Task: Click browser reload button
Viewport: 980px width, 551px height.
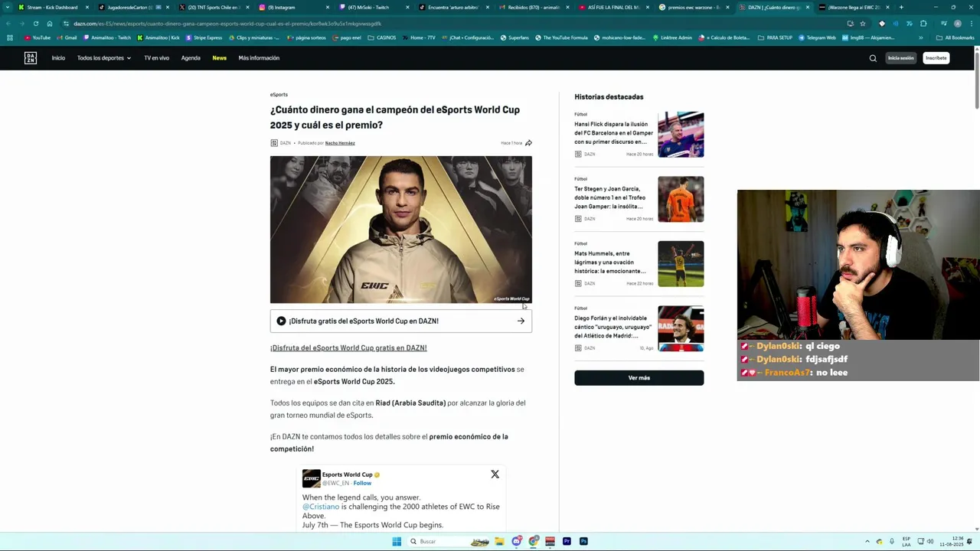Action: [35, 24]
